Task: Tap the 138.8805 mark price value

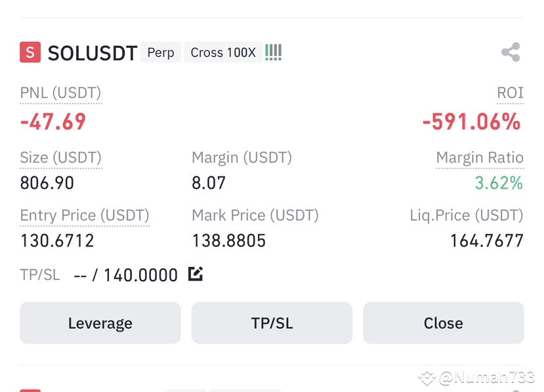Action: click(x=229, y=241)
